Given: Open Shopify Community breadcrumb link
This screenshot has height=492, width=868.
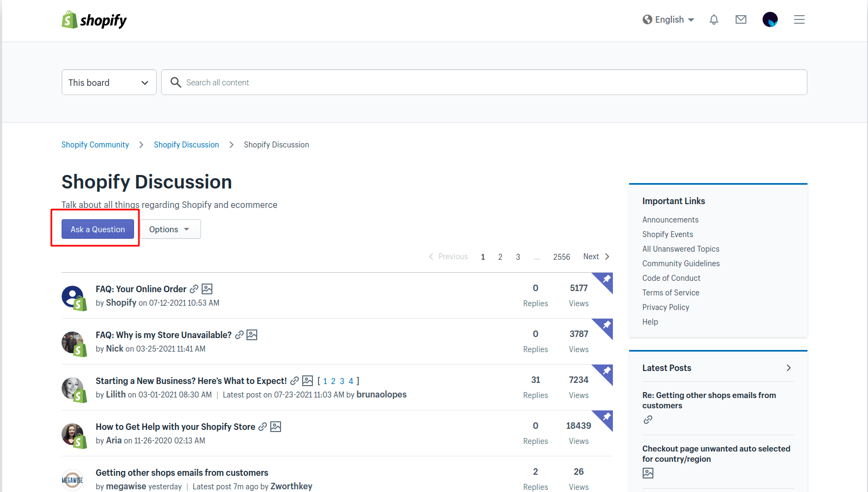Looking at the screenshot, I should [95, 145].
